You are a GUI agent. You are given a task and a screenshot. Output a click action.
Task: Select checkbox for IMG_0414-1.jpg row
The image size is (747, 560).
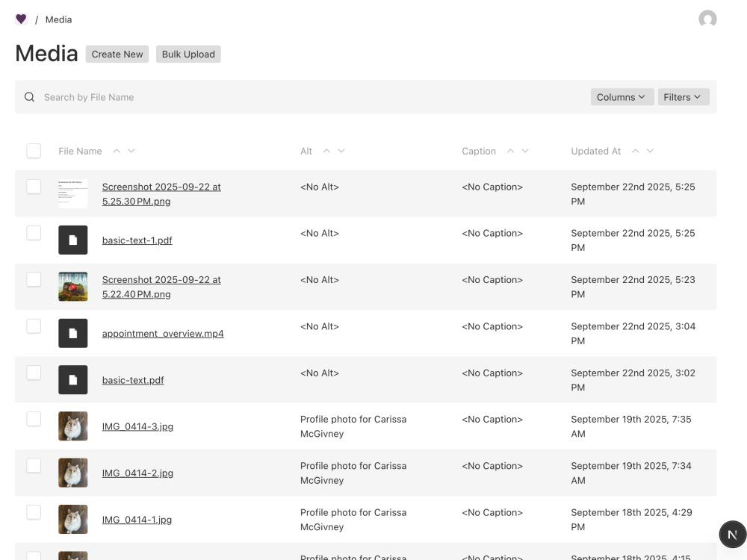(x=34, y=512)
